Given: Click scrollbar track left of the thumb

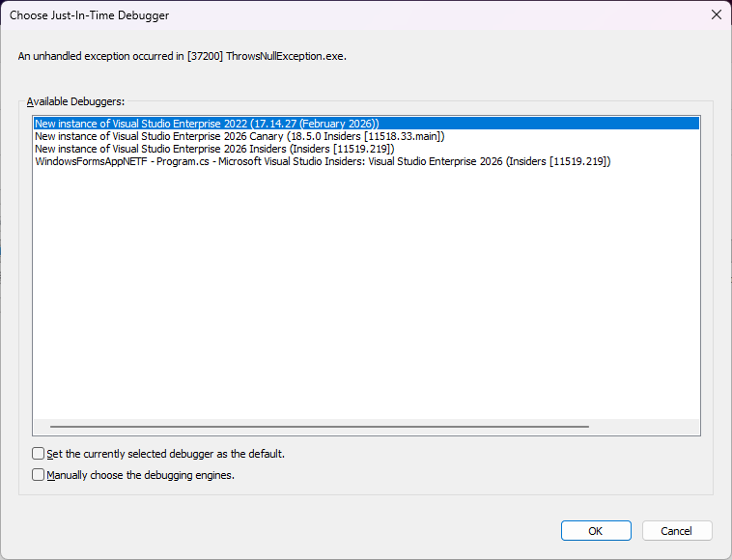Looking at the screenshot, I should (x=42, y=426).
